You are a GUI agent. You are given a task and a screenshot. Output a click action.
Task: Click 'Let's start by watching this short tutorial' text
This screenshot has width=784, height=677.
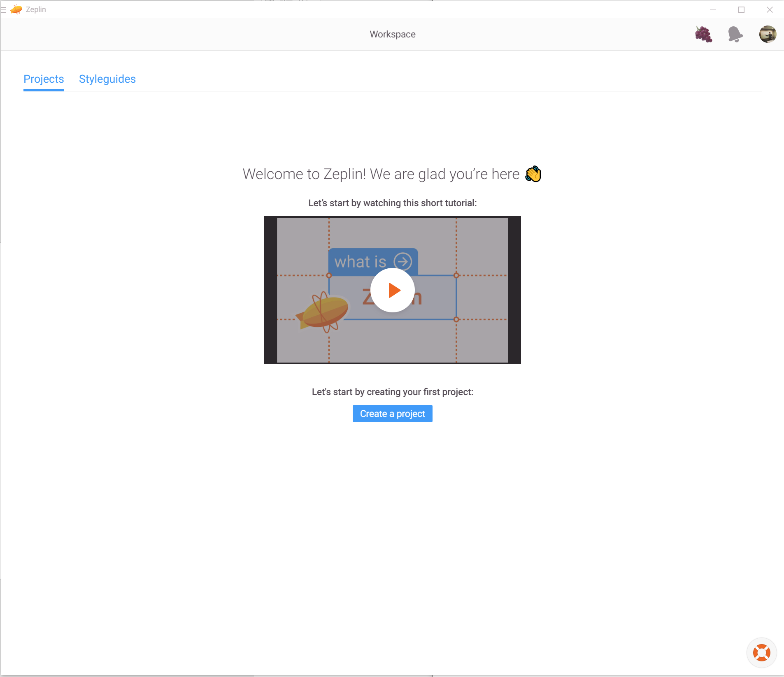click(393, 203)
